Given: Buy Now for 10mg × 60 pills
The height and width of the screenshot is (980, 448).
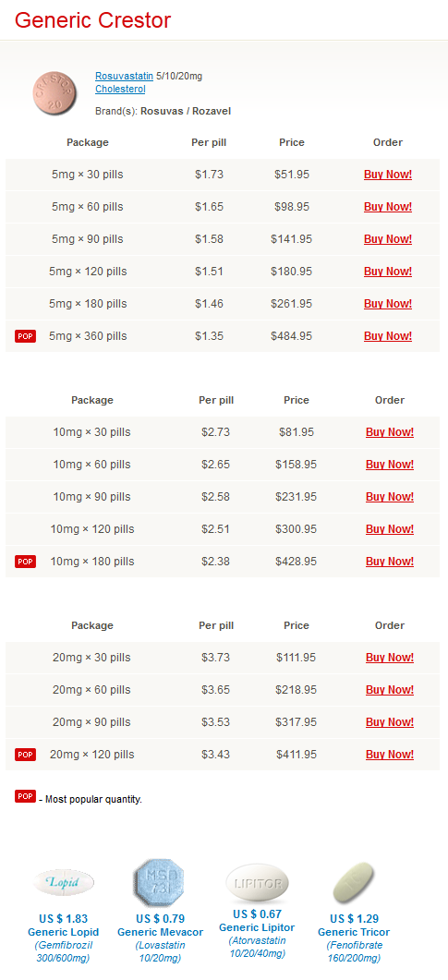Looking at the screenshot, I should pos(390,465).
